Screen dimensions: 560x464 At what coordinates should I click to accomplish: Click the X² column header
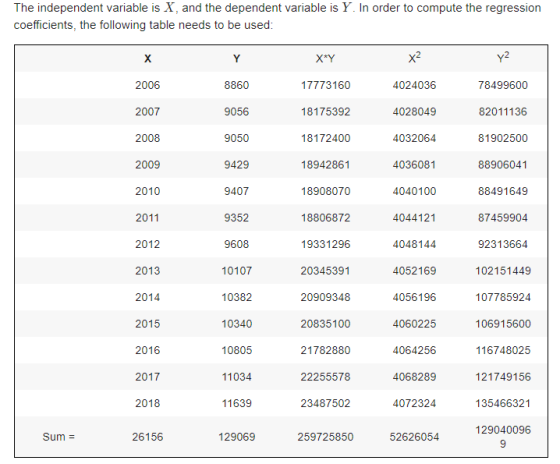414,58
